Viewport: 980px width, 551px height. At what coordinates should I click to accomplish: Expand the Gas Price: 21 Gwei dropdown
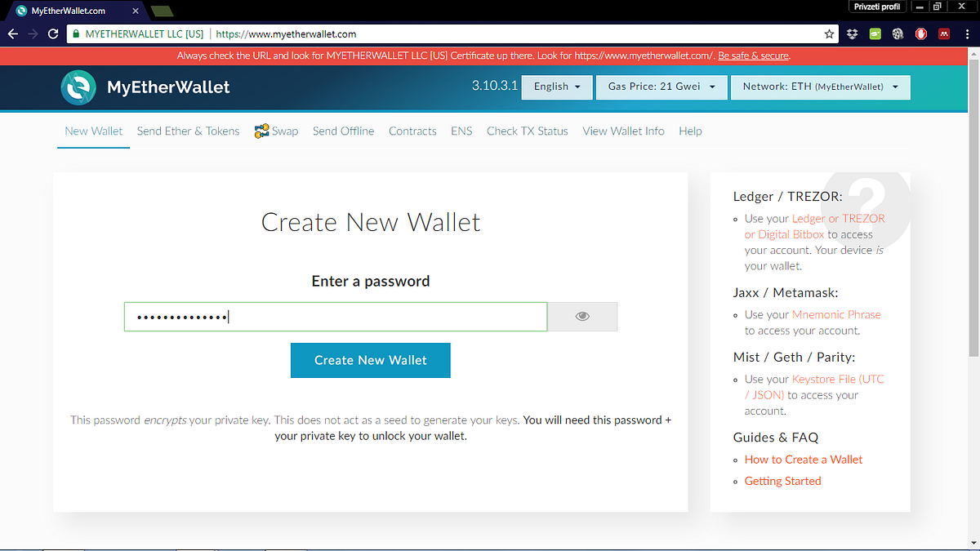[x=661, y=87]
